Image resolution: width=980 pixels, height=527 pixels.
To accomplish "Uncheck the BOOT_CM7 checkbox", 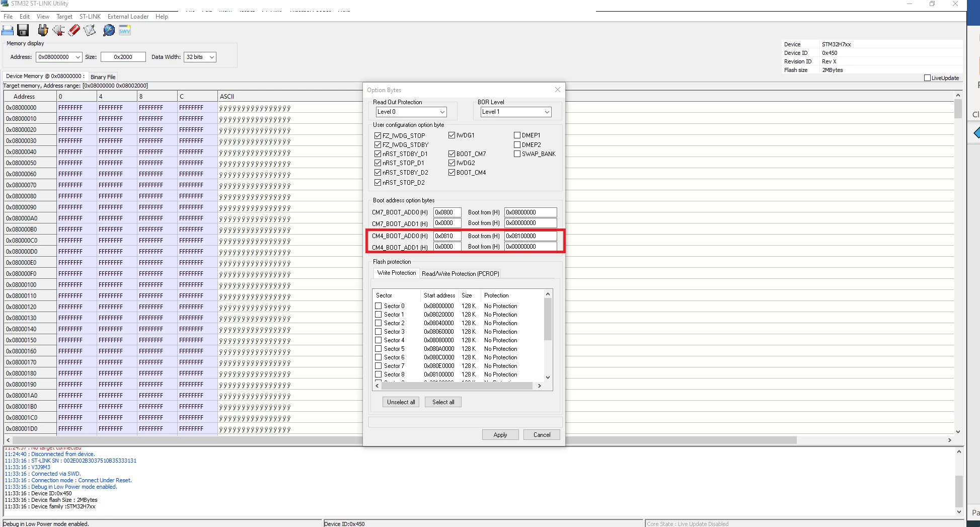I will click(451, 154).
